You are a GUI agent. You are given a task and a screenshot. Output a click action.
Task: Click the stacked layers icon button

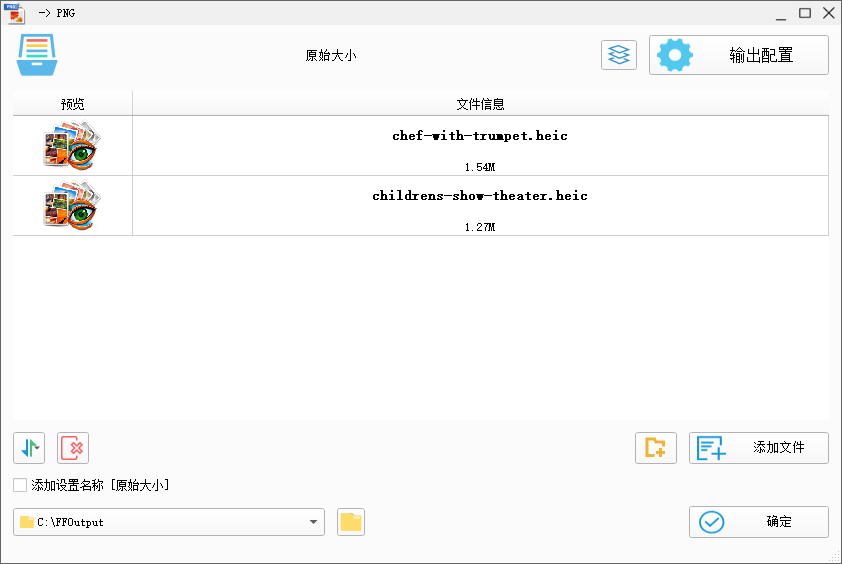click(619, 55)
